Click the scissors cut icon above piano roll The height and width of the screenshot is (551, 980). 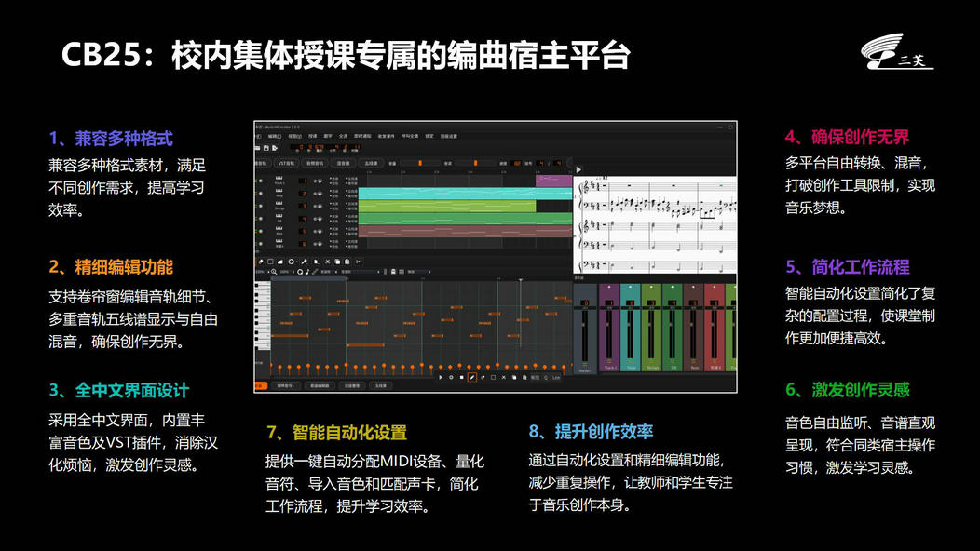click(x=328, y=262)
